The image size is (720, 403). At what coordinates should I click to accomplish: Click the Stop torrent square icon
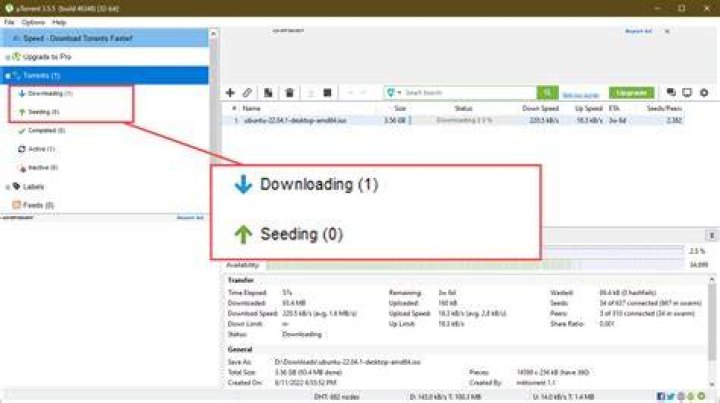click(327, 93)
